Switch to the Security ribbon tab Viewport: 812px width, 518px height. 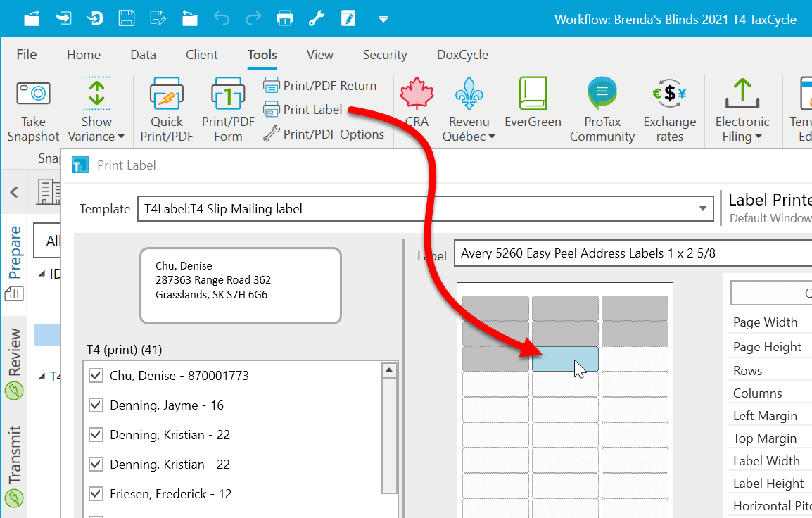[385, 55]
